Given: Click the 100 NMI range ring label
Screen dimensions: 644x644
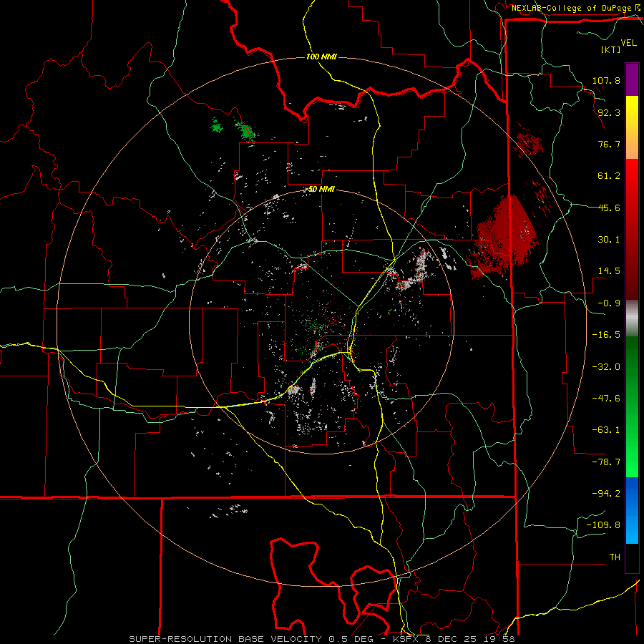Looking at the screenshot, I should click(x=321, y=57).
